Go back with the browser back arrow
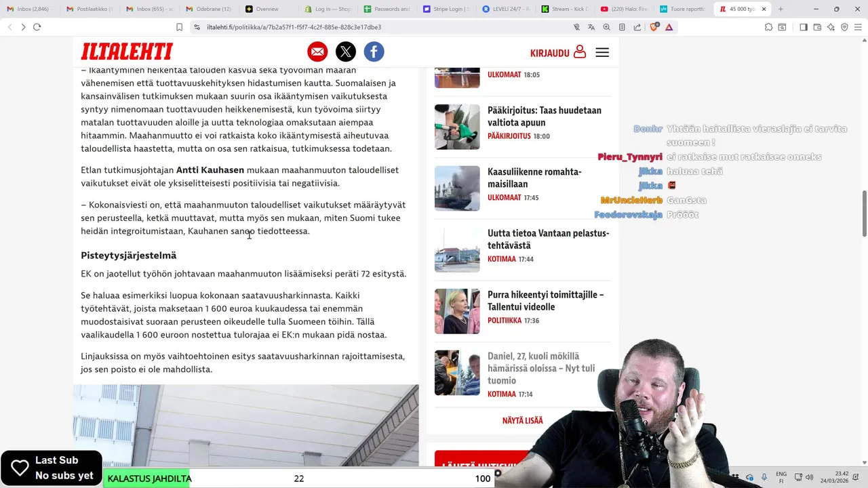This screenshot has width=868, height=488. (x=9, y=27)
